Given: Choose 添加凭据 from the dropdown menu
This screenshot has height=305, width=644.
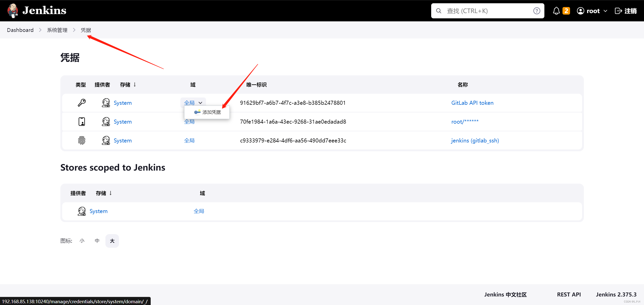Looking at the screenshot, I should click(x=207, y=112).
